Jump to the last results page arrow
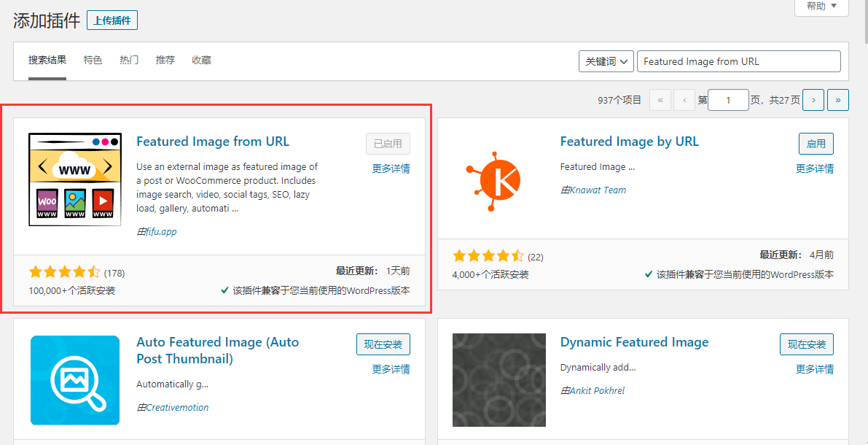Viewport: 868px width, 445px height. (x=838, y=100)
